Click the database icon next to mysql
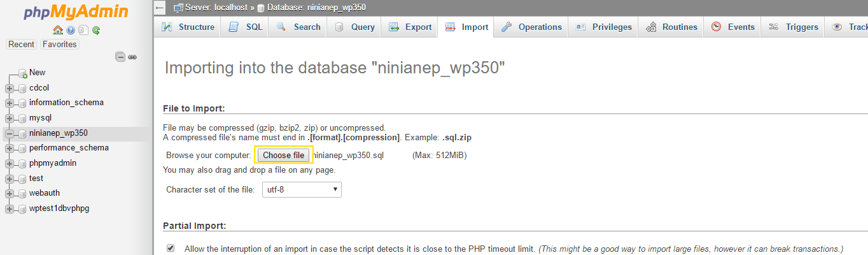868x255 pixels. [x=22, y=118]
